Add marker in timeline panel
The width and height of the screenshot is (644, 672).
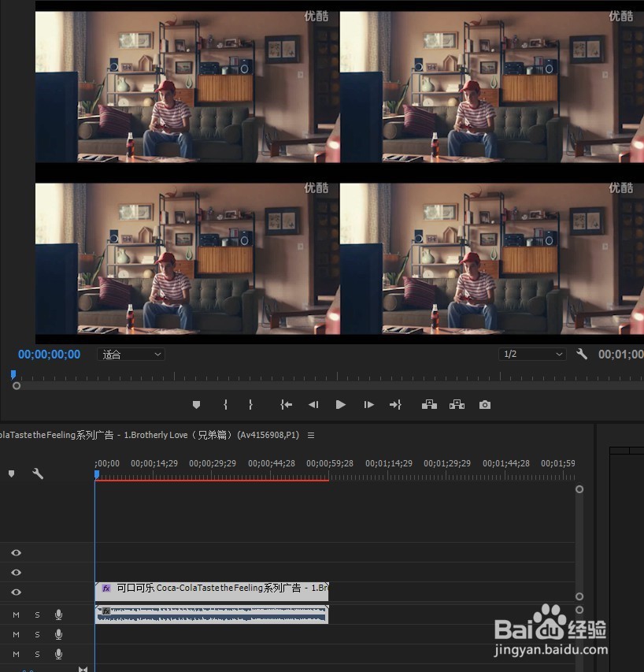[x=12, y=473]
